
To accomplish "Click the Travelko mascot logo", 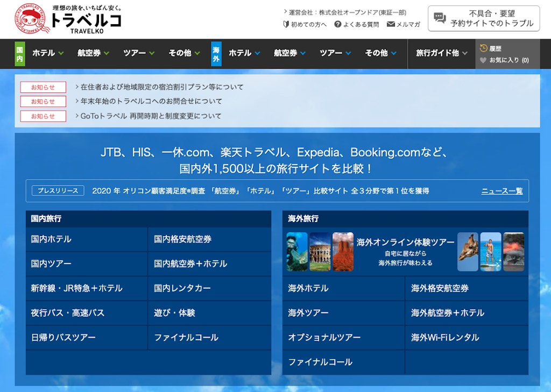I will pyautogui.click(x=31, y=19).
